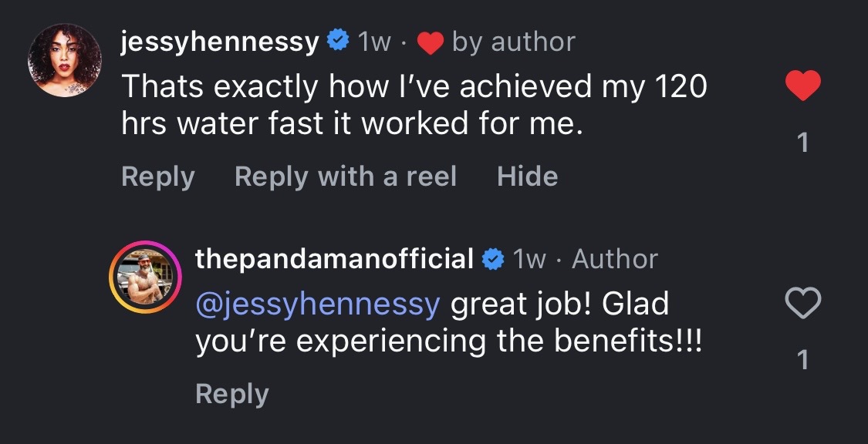The image size is (868, 444).
Task: Reply to thepandamanofficial's comment
Action: pyautogui.click(x=231, y=394)
